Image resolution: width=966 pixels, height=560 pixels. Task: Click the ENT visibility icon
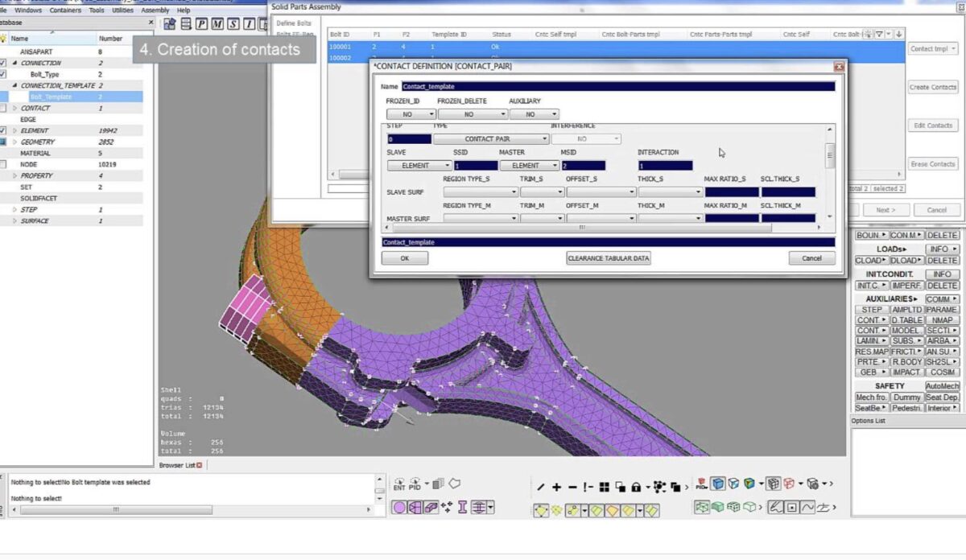click(x=399, y=484)
